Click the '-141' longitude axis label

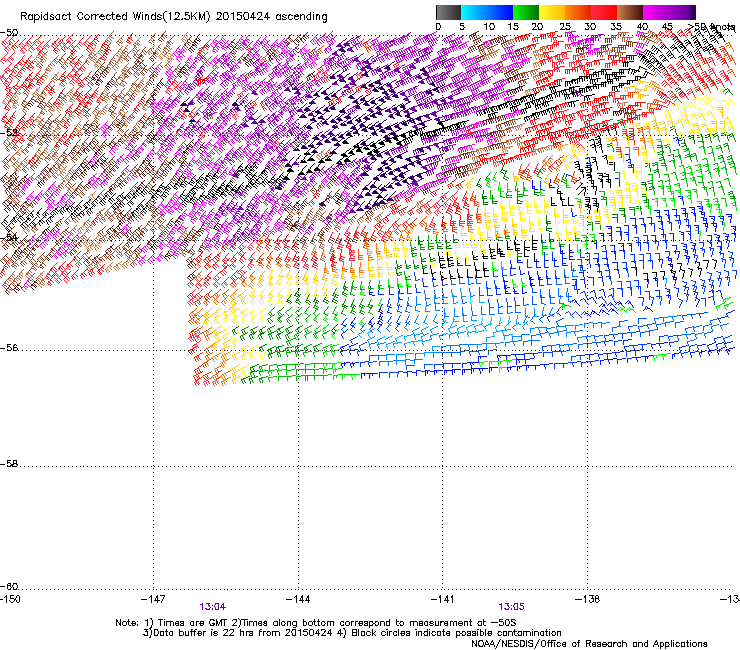(443, 599)
